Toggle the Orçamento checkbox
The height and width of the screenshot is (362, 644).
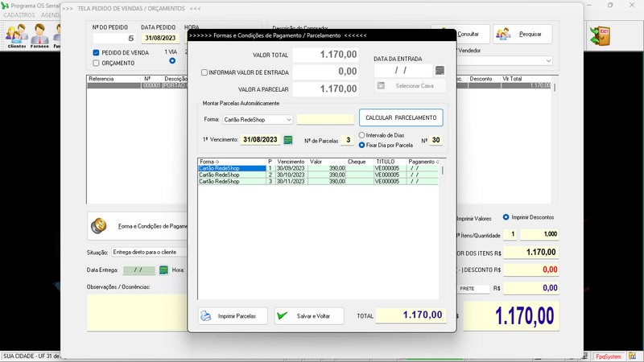click(97, 63)
